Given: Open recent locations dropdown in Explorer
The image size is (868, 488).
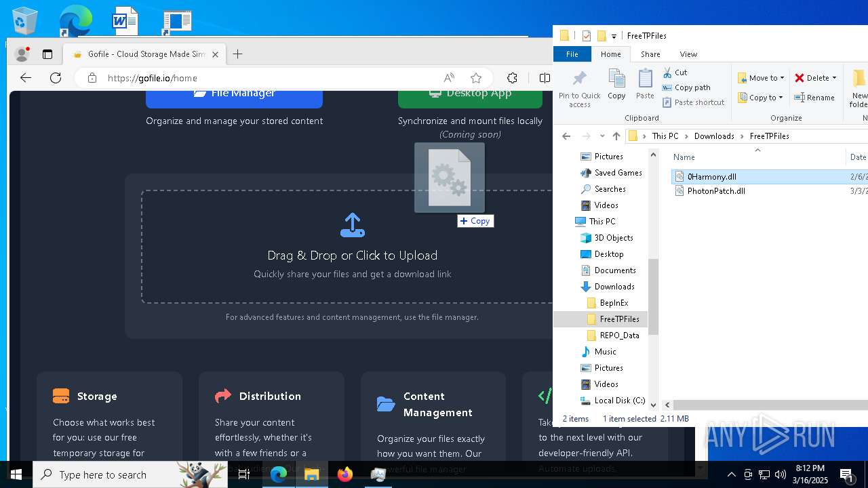Looking at the screenshot, I should coord(601,136).
